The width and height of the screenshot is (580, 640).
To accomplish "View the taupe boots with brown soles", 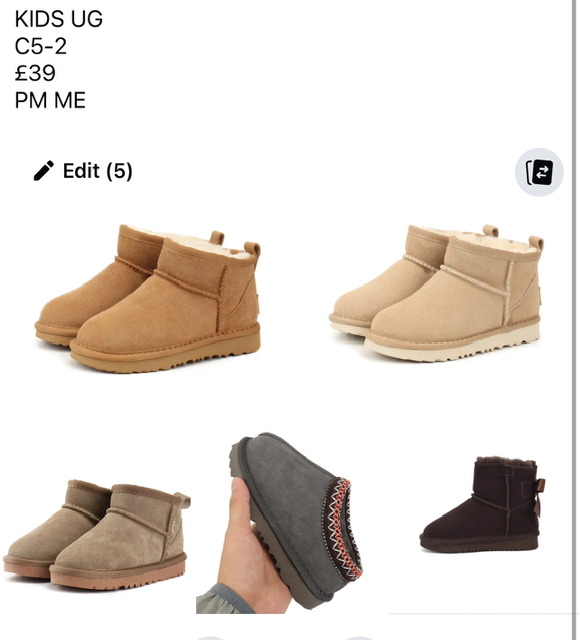I will point(97,535).
